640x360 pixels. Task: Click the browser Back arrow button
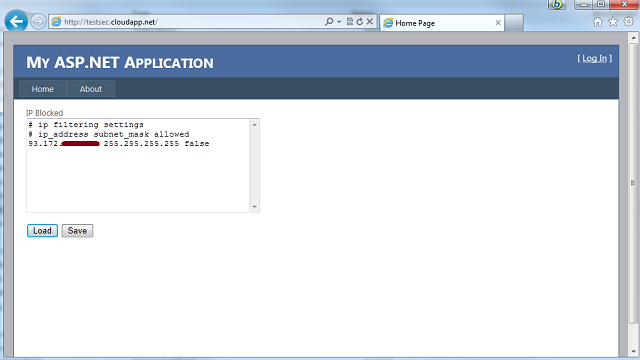tap(16, 21)
